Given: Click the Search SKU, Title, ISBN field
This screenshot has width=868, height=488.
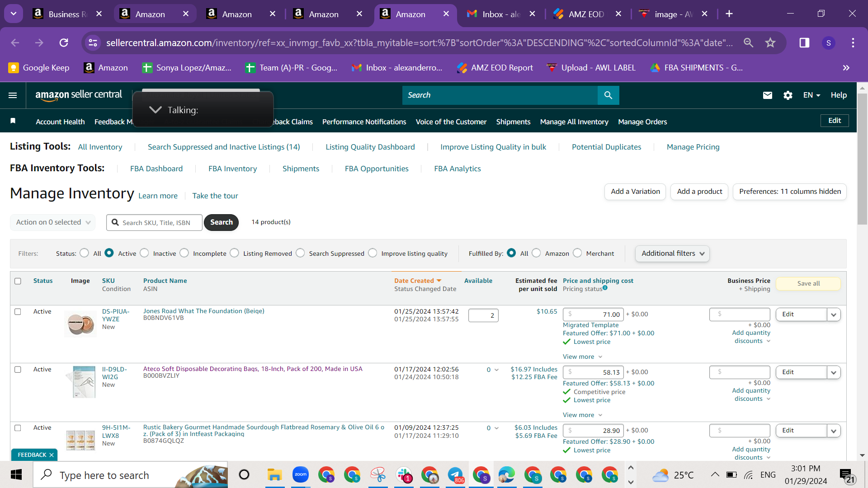Looking at the screenshot, I should coord(154,222).
